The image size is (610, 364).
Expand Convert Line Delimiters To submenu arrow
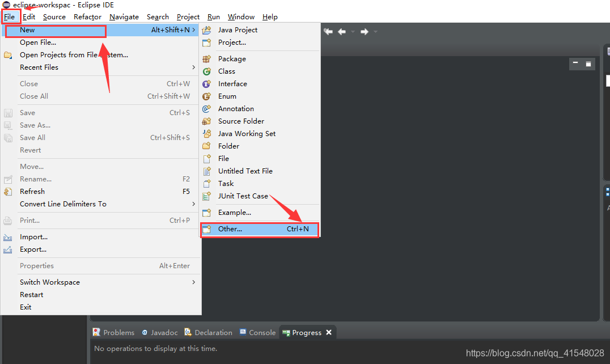[x=193, y=204]
